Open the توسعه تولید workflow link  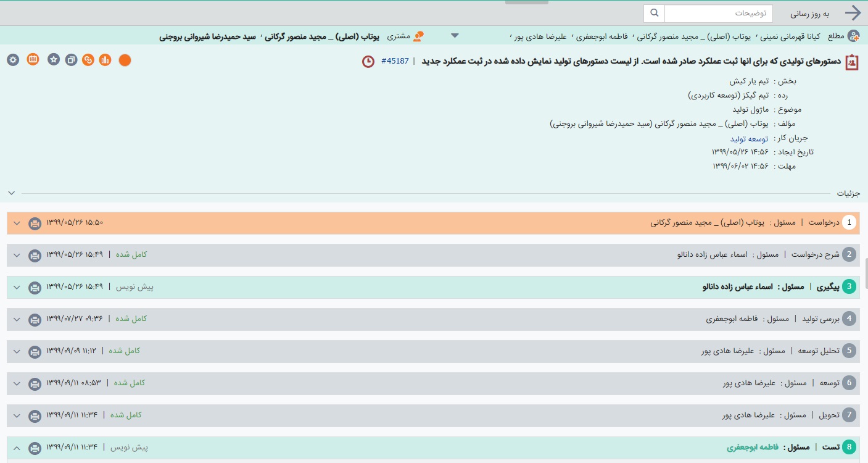tap(750, 139)
